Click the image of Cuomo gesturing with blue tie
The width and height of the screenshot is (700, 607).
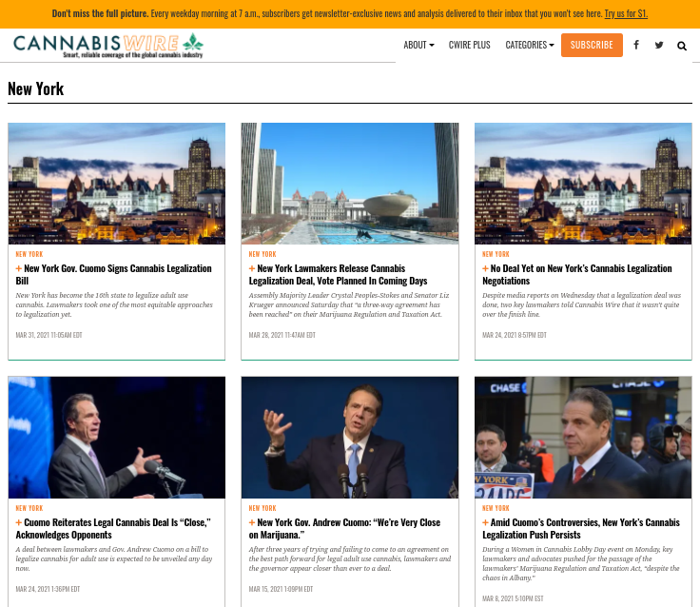(350, 438)
